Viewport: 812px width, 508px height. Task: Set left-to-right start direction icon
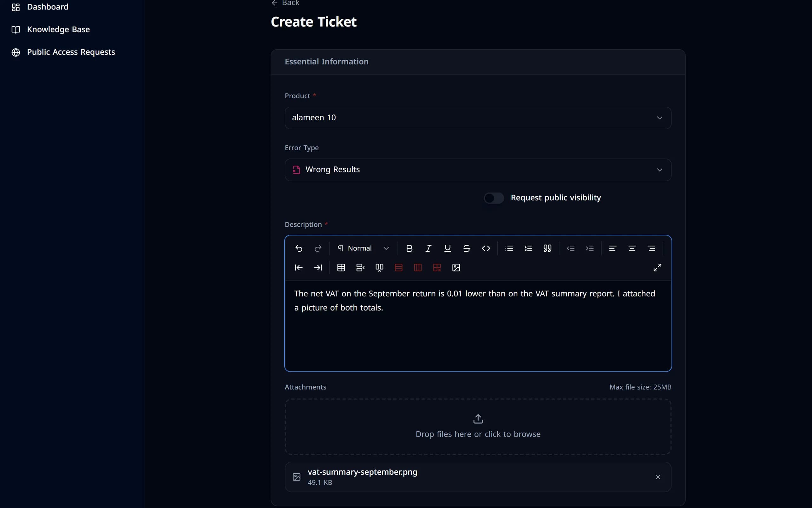(x=298, y=267)
